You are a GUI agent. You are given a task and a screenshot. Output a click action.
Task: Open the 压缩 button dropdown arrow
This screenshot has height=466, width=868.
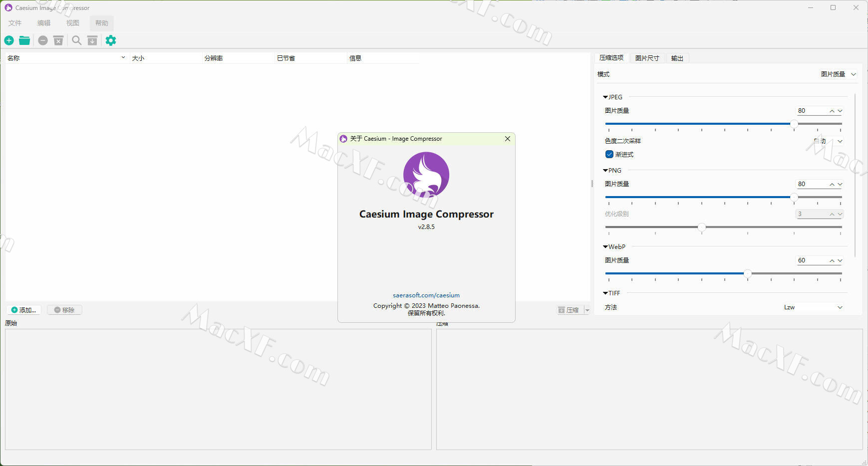point(587,310)
